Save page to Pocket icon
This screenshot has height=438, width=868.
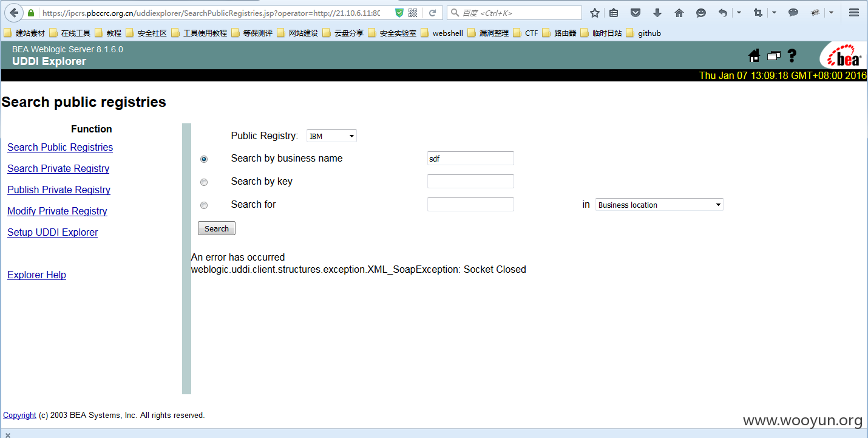click(635, 13)
